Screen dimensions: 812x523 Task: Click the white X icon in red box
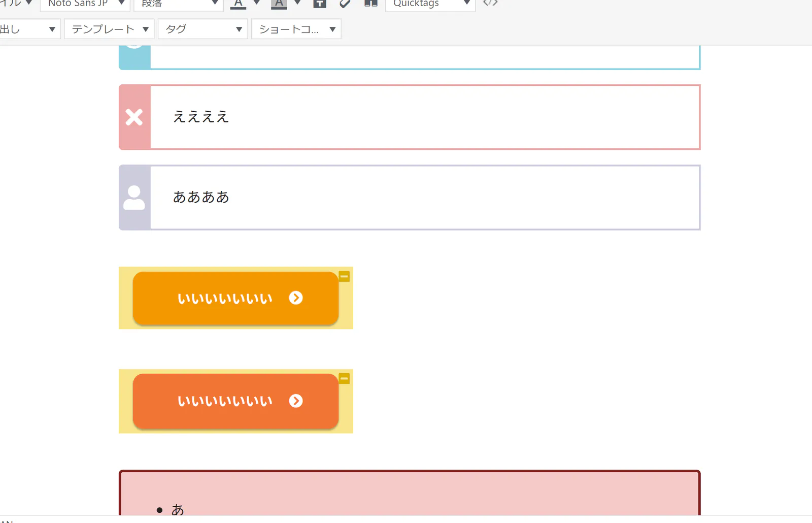[x=134, y=117]
